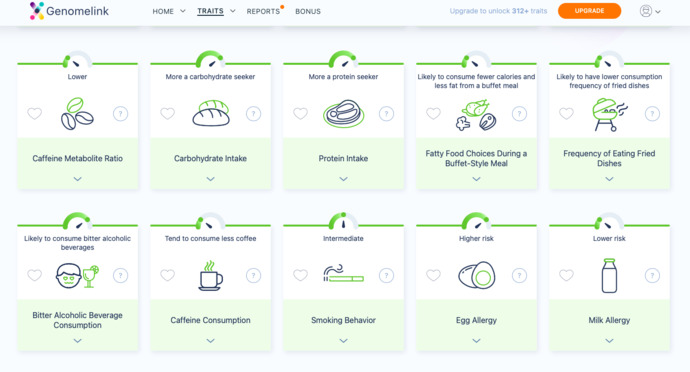Viewport: 690px width, 372px height.
Task: Favorite the Caffeine Metabolite Ratio trait
Action: click(35, 114)
